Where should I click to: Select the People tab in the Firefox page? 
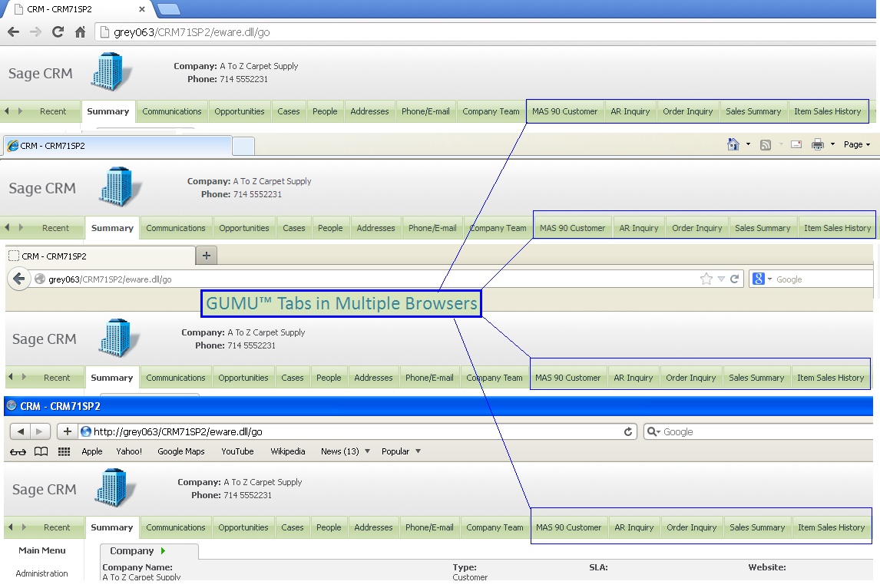[329, 378]
